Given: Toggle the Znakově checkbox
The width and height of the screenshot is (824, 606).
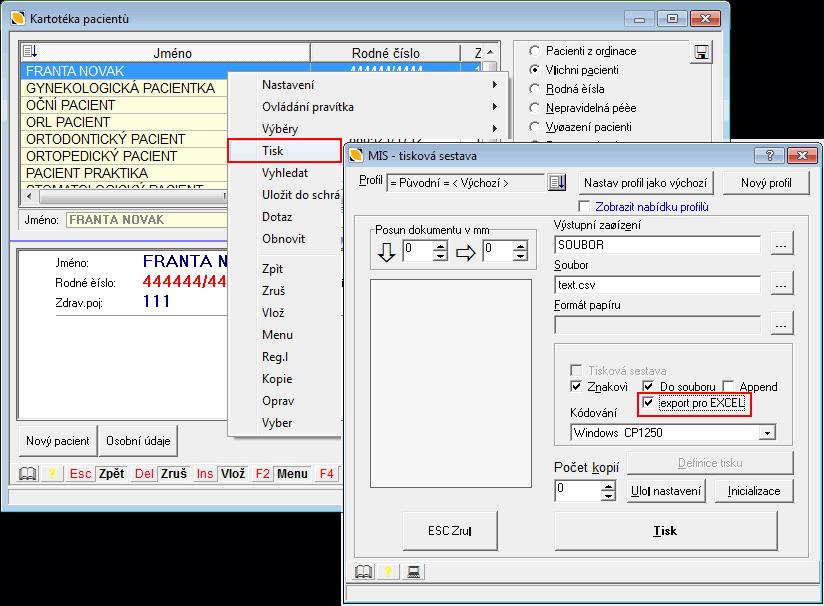Looking at the screenshot, I should pyautogui.click(x=576, y=386).
